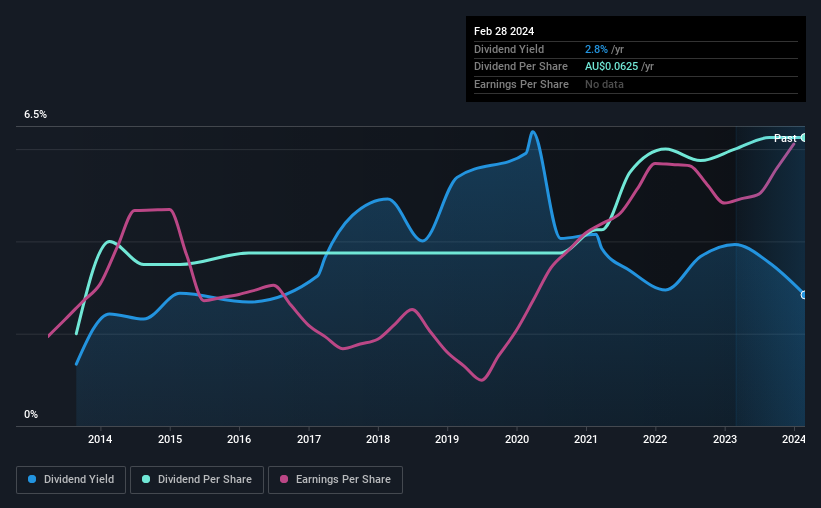Screen dimensions: 821x508
Task: Select the 2017 x-axis label
Action: click(309, 439)
